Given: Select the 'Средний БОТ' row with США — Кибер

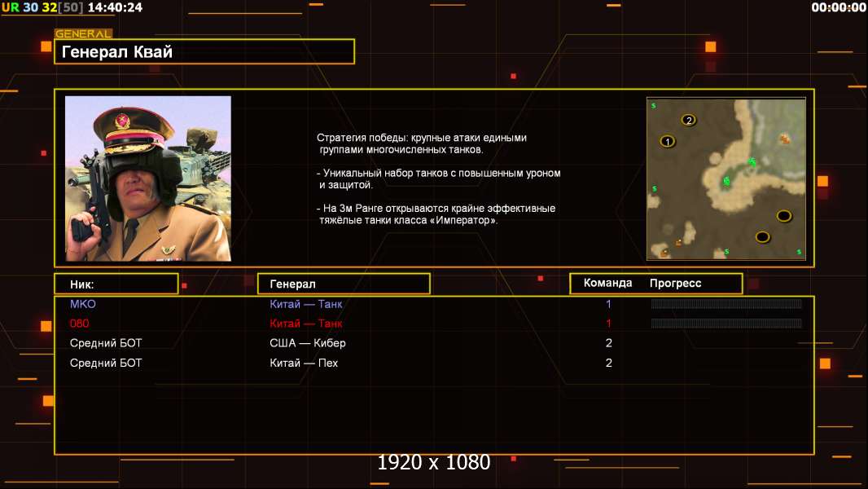Looking at the screenshot, I should point(434,343).
